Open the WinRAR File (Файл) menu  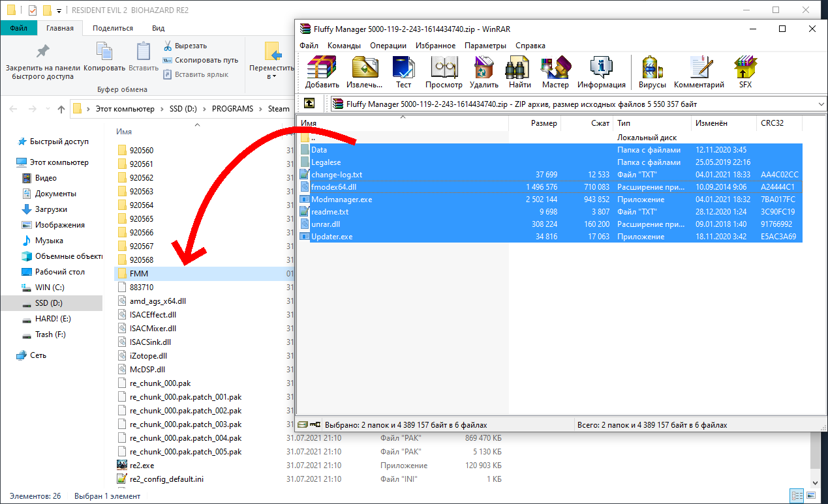tap(309, 46)
